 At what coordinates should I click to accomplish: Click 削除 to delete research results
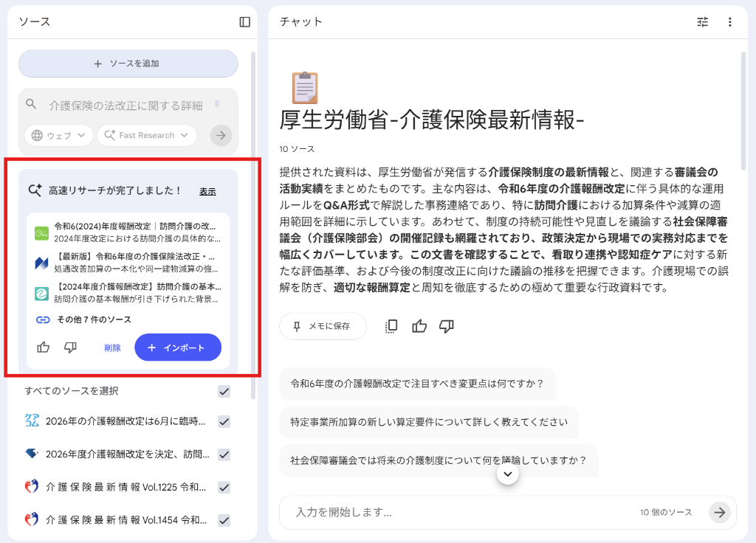pos(112,348)
